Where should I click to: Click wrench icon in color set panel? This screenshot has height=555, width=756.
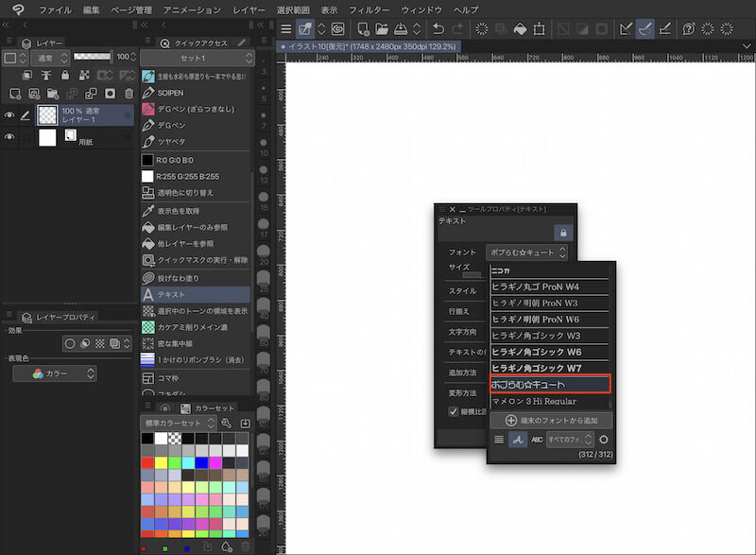pyautogui.click(x=226, y=423)
